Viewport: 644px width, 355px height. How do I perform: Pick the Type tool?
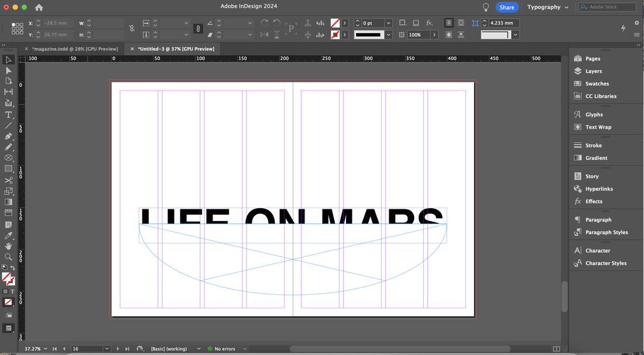click(x=8, y=115)
